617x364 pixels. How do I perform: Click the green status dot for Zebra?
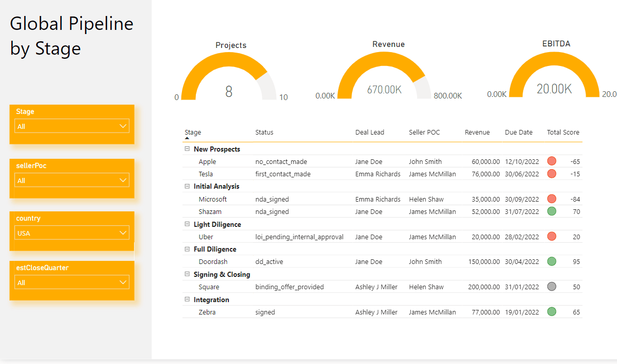coord(552,311)
